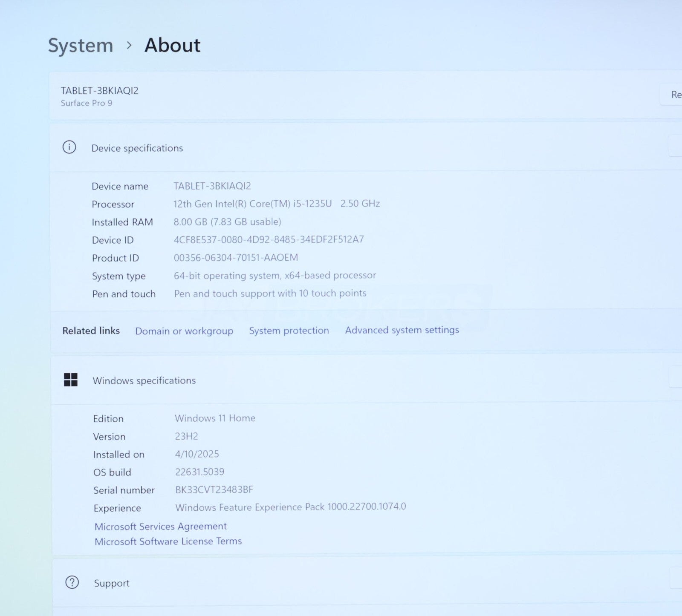Image resolution: width=682 pixels, height=616 pixels.
Task: Open Microsoft Services Agreement link
Action: [x=161, y=527]
